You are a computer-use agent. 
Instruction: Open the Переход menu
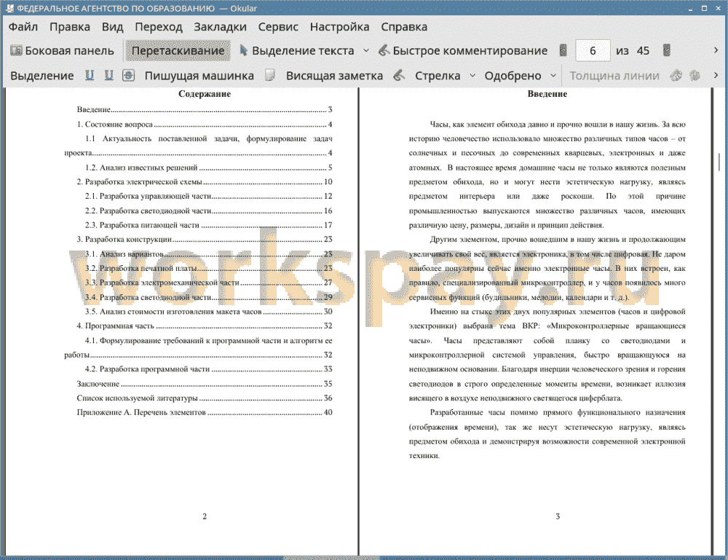(158, 27)
